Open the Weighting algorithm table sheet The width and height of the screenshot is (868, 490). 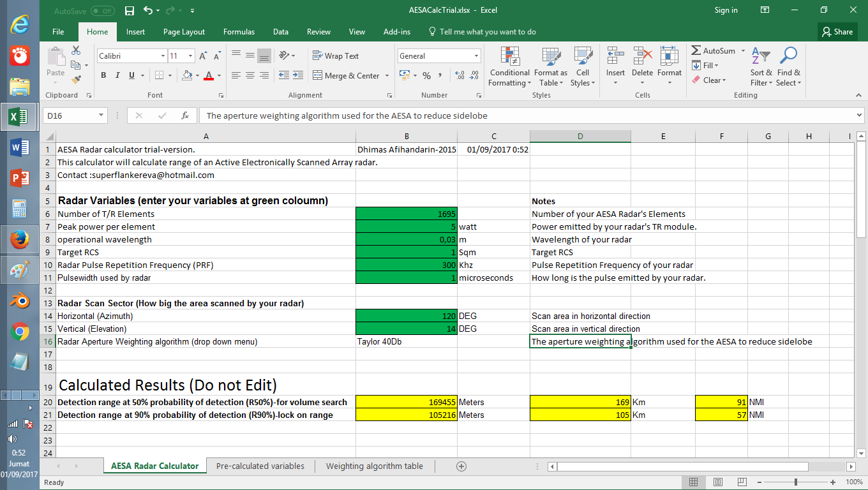pos(375,466)
